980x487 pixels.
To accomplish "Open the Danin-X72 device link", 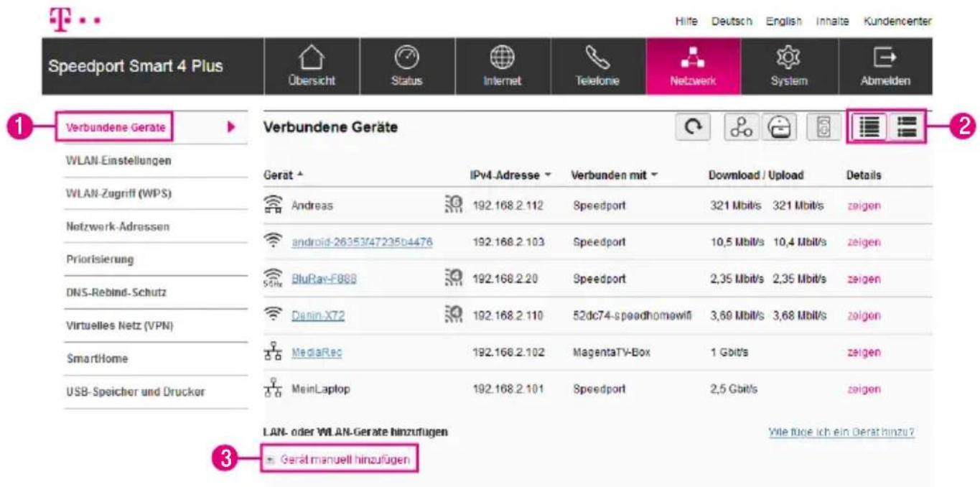I will 318,315.
